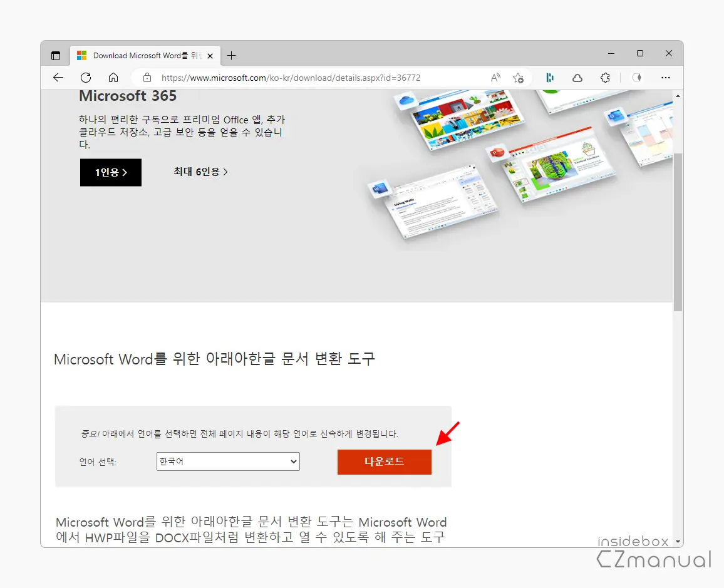Go back to the previous page

[58, 78]
